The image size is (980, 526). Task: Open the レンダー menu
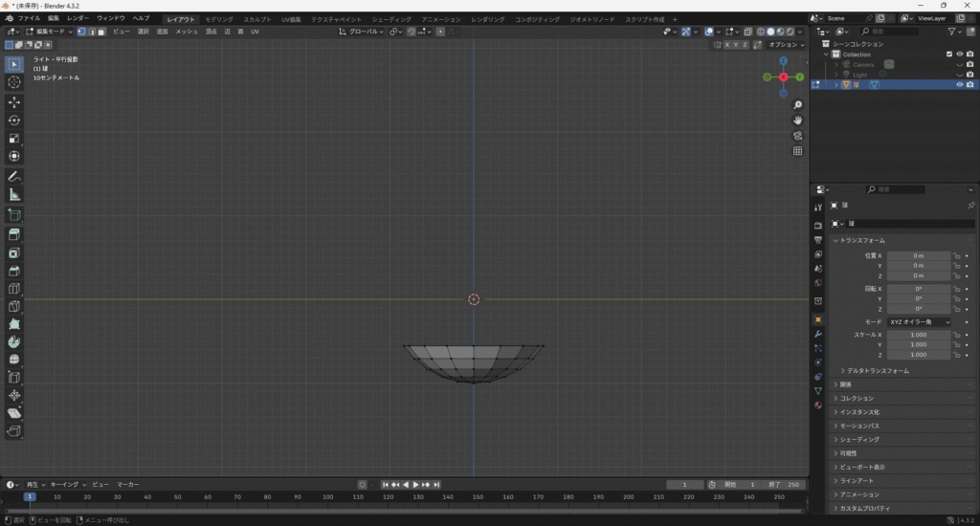[x=78, y=19]
